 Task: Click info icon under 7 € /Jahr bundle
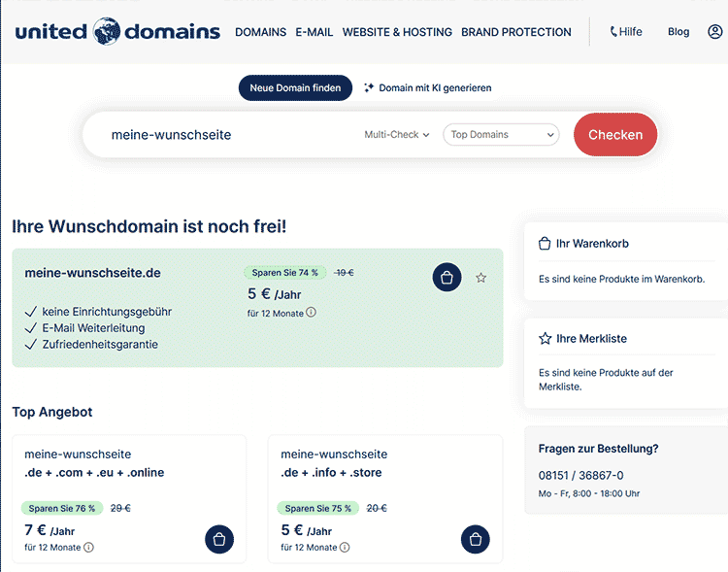(x=88, y=548)
